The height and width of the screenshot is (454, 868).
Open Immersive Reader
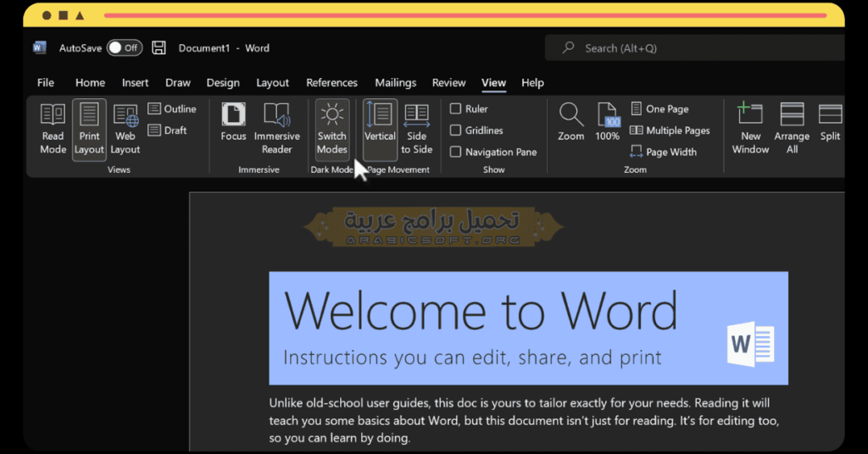[277, 130]
